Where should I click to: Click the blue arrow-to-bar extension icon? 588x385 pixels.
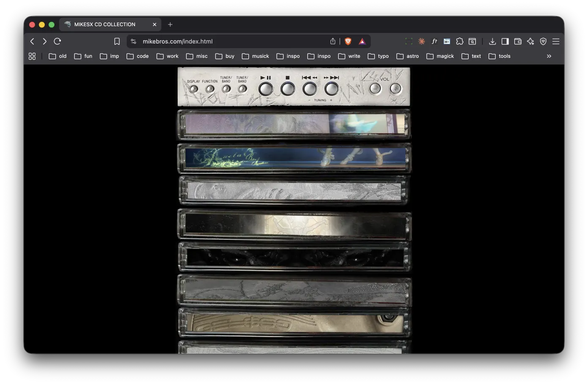click(447, 41)
